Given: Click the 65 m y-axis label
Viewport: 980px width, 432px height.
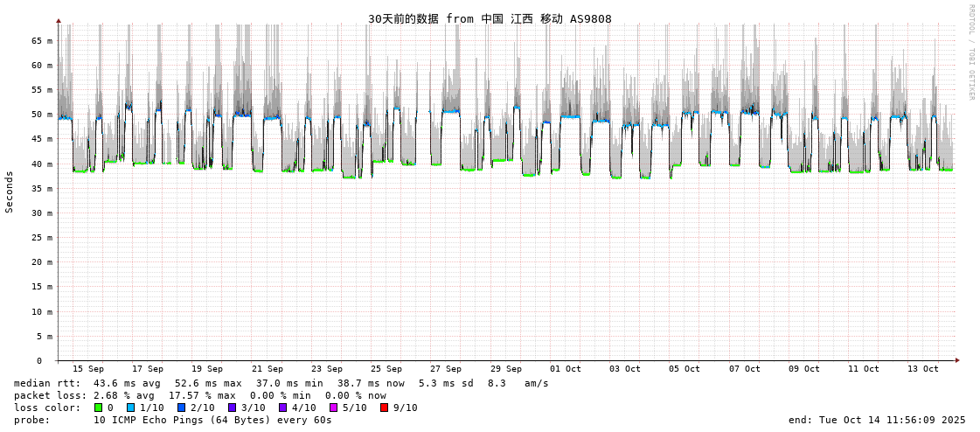Looking at the screenshot, I should pos(43,41).
